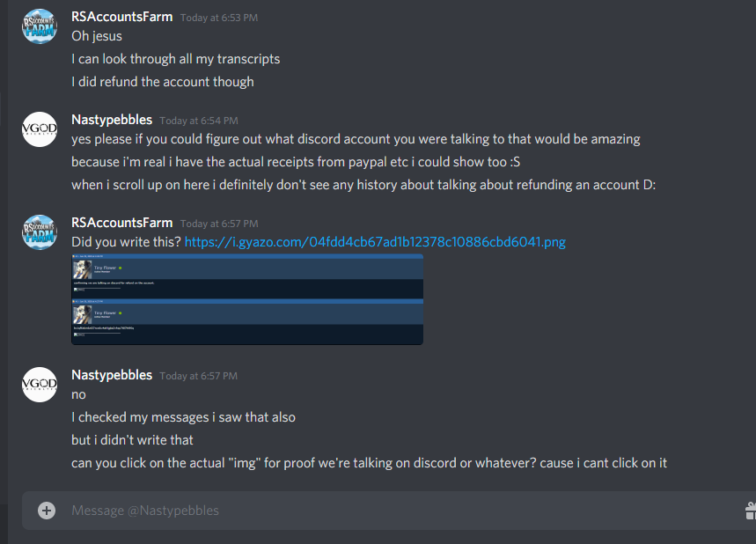This screenshot has height=544, width=756.
Task: Click Nastypebbles VGOD avatar at 6:57 PM
Action: point(40,385)
